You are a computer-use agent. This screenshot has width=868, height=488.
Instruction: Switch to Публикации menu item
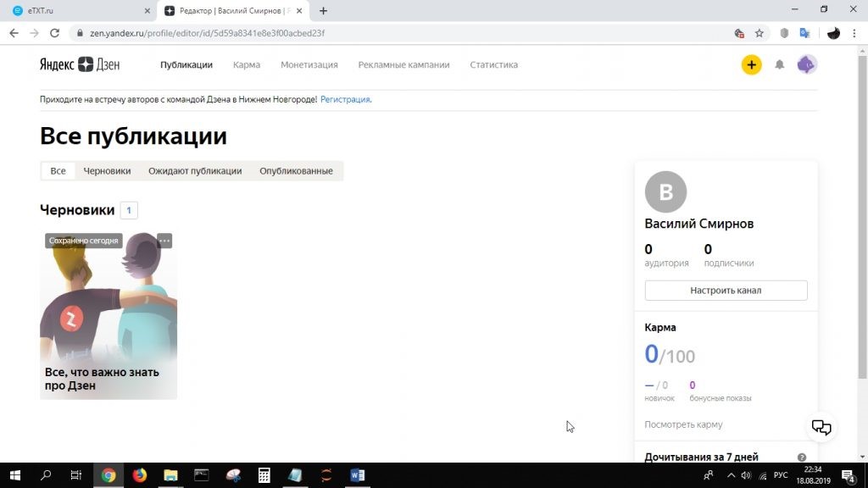[x=186, y=64]
